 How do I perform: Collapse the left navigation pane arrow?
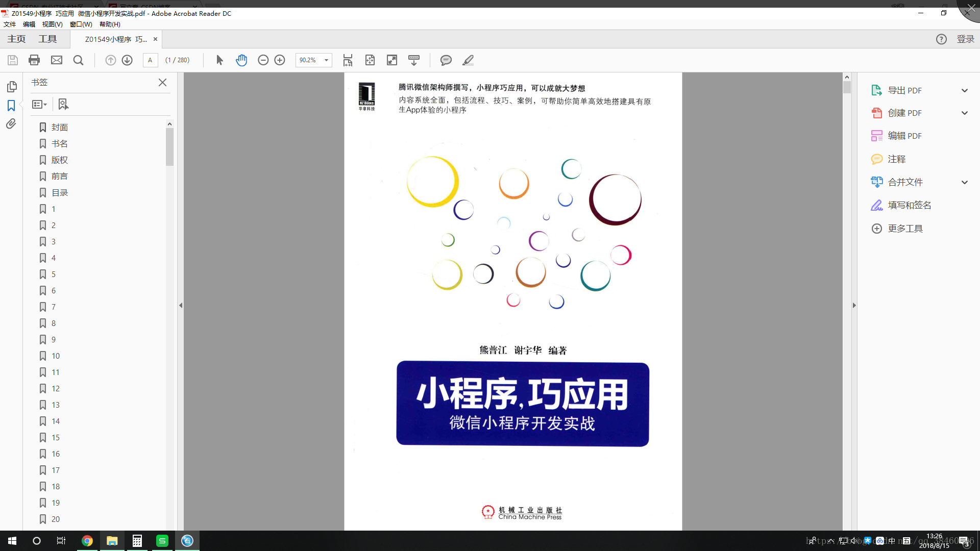181,305
